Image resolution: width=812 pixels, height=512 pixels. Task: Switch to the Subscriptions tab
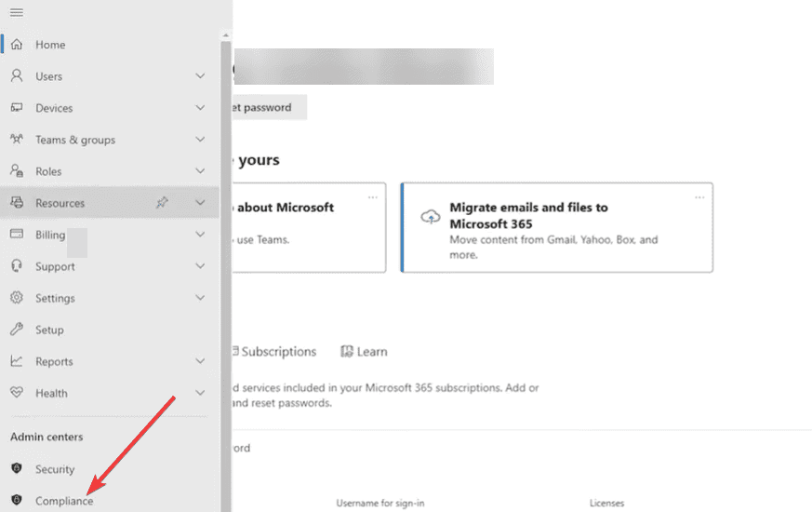tap(274, 351)
